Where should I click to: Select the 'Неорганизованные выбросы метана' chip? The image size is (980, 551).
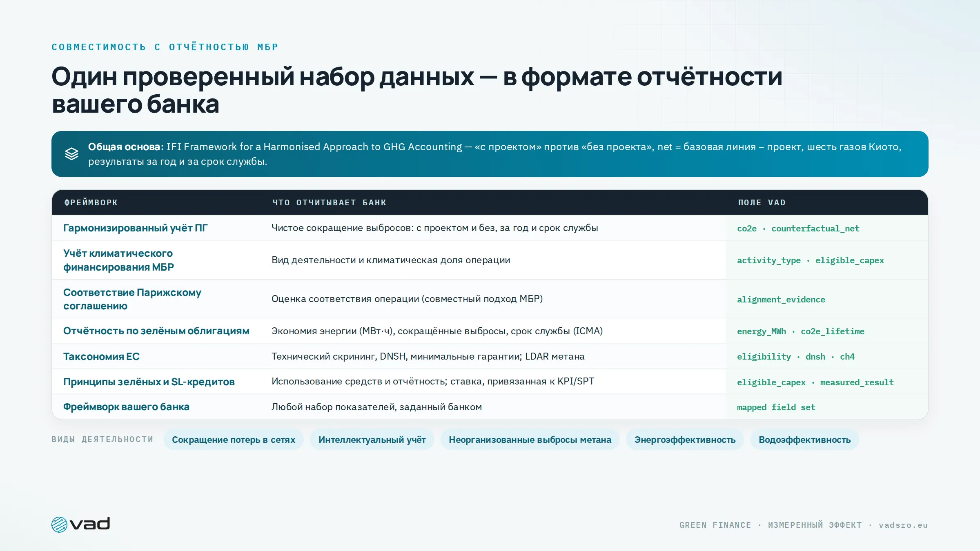pos(530,440)
